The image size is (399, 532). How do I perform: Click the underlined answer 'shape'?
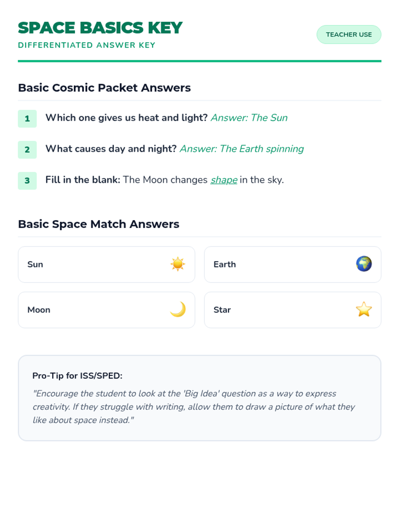click(224, 180)
